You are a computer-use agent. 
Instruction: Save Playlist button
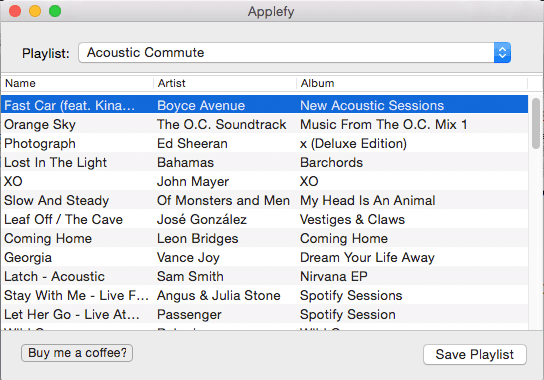click(475, 355)
